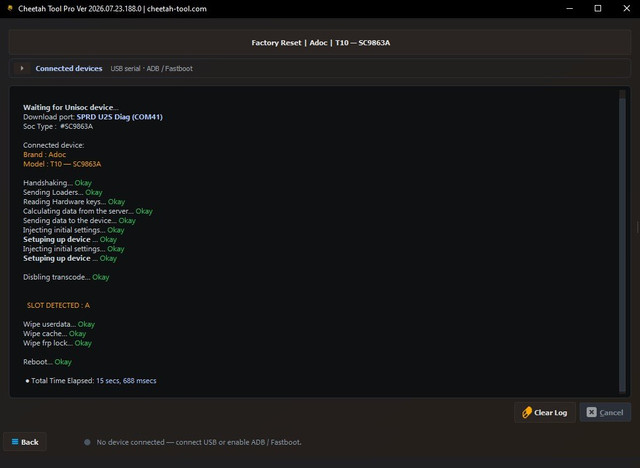Click the 'SLOT DETECTED : A' line
This screenshot has height=468, width=640.
coord(58,305)
